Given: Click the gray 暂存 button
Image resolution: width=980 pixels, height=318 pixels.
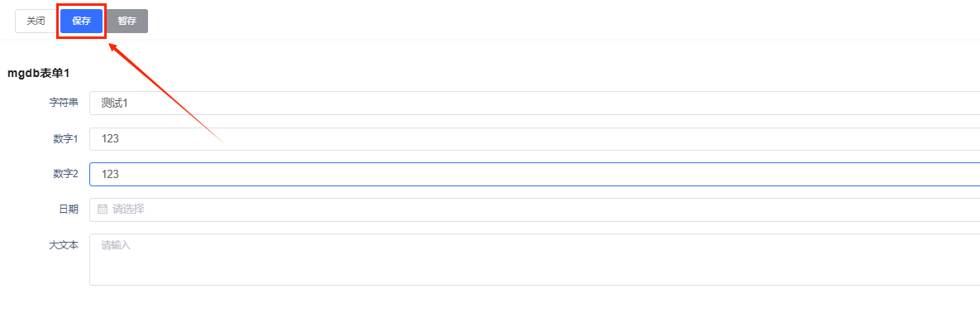Looking at the screenshot, I should pos(127,21).
